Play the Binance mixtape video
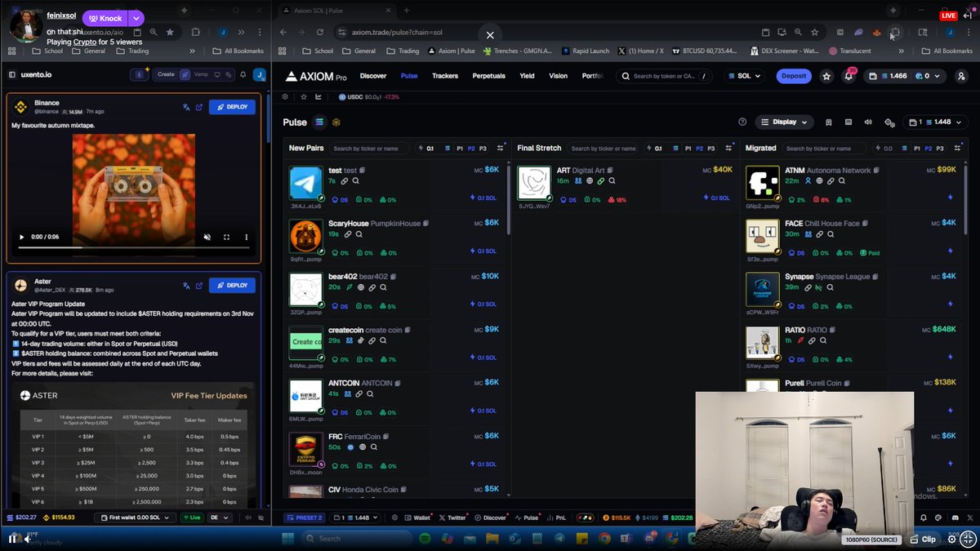This screenshot has width=980, height=551. tap(22, 237)
